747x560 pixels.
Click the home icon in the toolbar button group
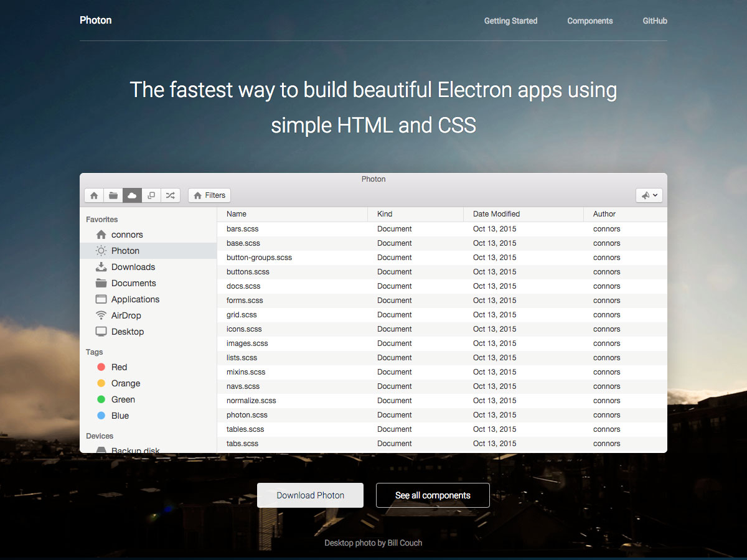click(x=94, y=195)
